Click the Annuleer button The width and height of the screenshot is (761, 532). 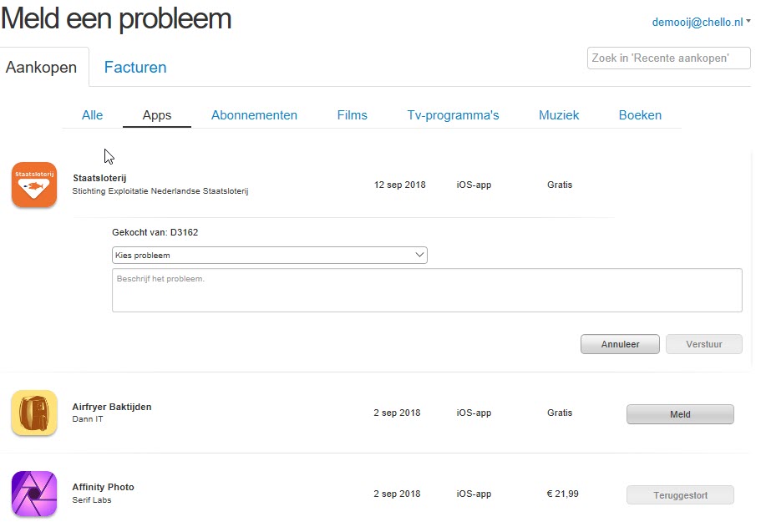click(x=620, y=344)
